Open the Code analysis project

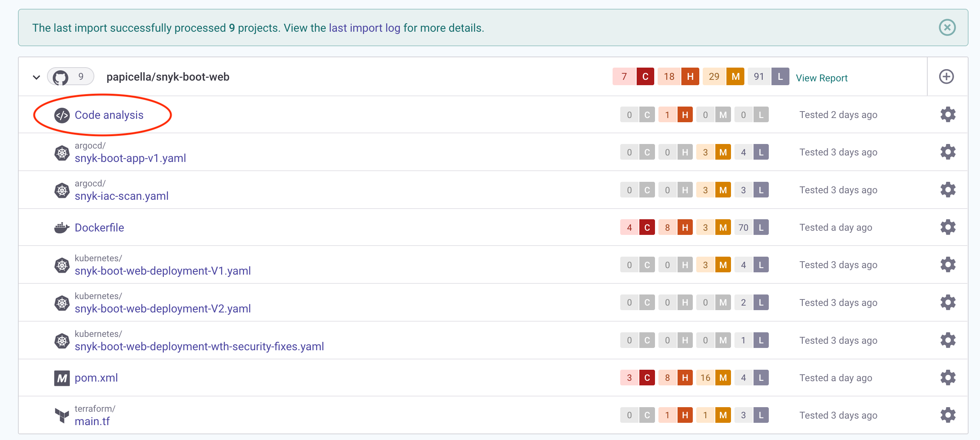(x=109, y=115)
